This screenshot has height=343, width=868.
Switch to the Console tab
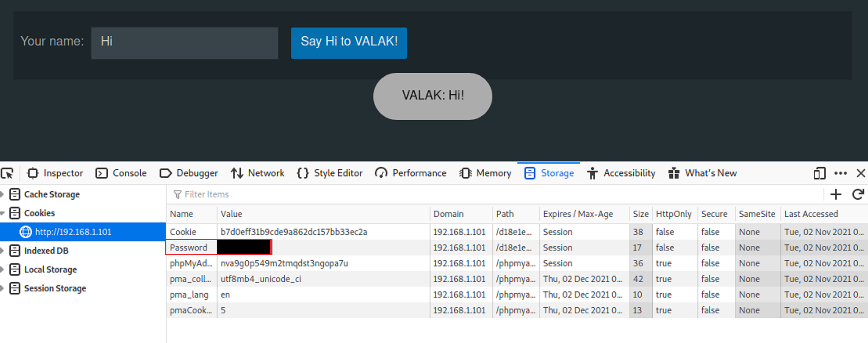pos(121,173)
